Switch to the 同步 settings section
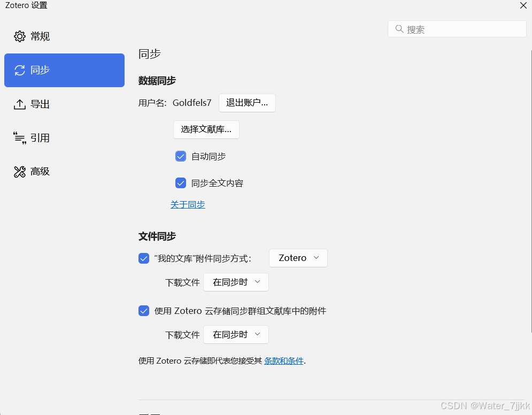The width and height of the screenshot is (532, 415). coord(65,70)
